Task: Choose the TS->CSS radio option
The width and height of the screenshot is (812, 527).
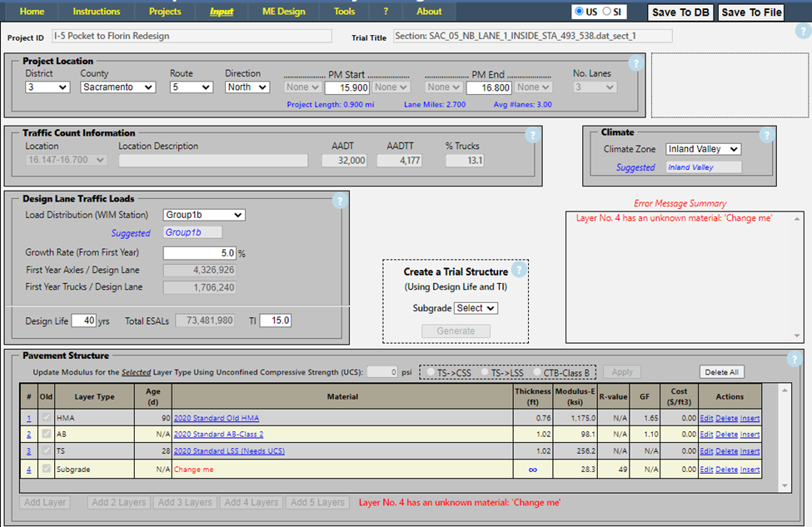Action: click(x=431, y=372)
